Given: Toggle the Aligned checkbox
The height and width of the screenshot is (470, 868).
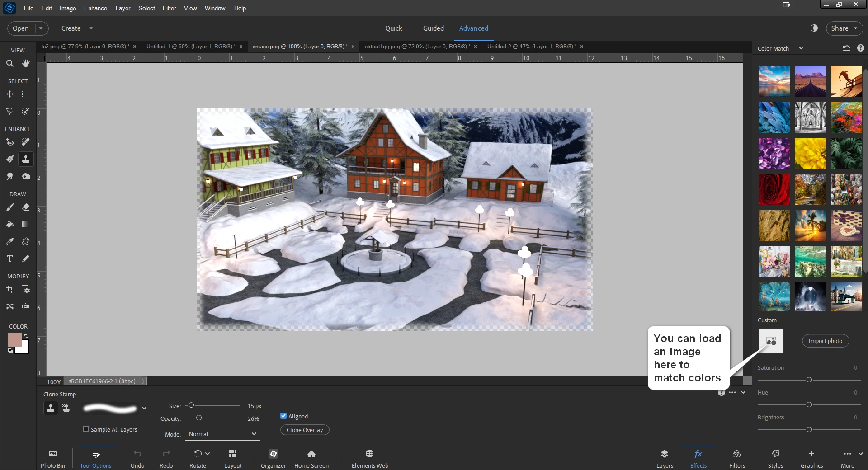Looking at the screenshot, I should click(283, 416).
